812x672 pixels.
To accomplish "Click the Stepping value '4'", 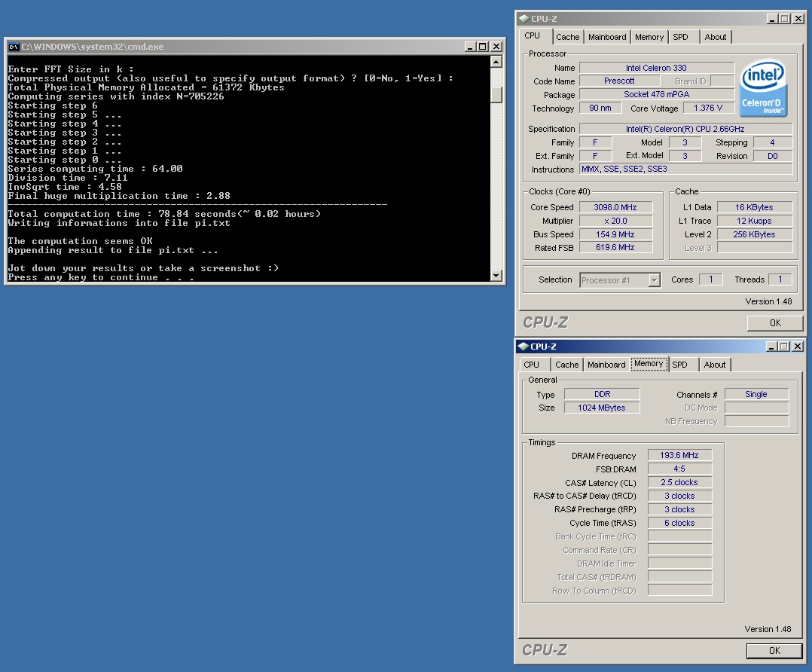I will tap(773, 142).
